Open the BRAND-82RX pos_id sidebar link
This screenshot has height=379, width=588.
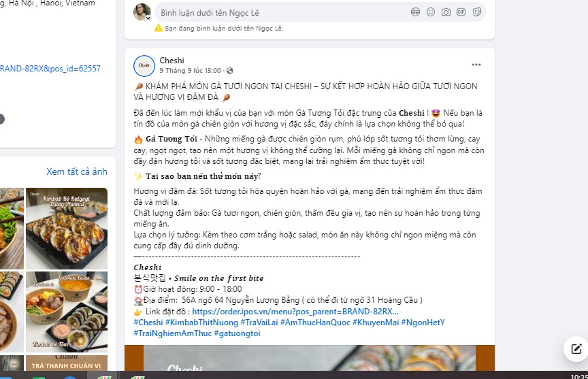[x=50, y=69]
